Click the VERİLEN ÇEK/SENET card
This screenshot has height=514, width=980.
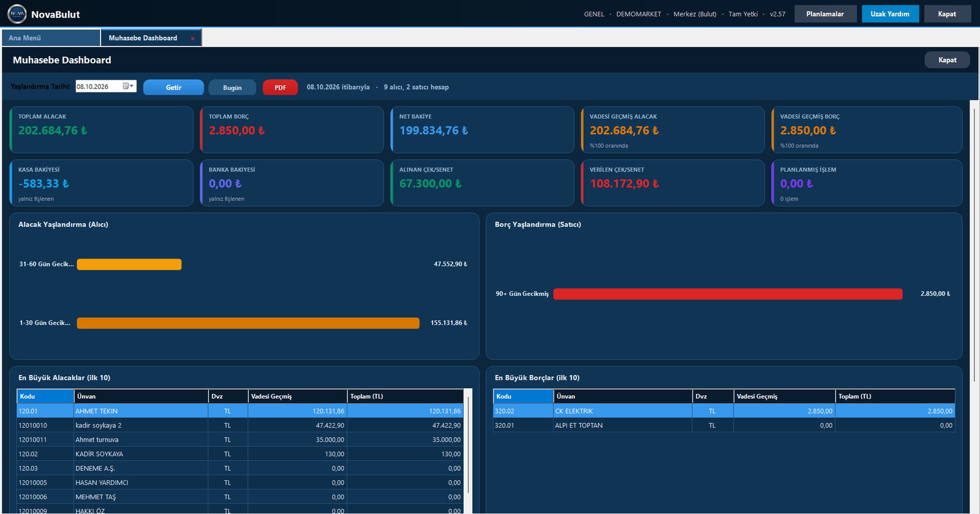673,183
